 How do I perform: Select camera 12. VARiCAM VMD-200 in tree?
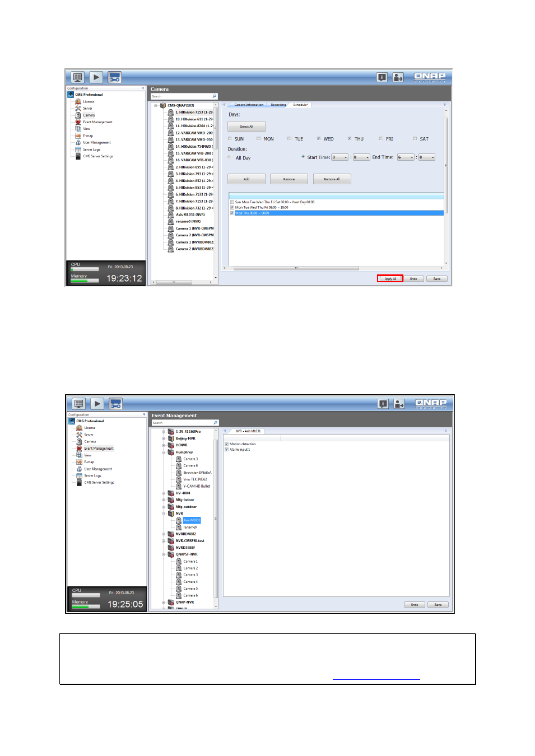pos(194,133)
